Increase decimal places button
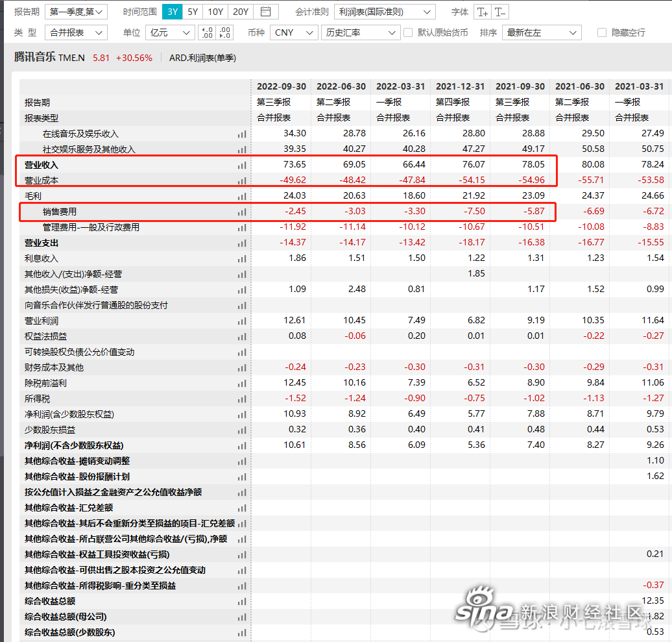 pyautogui.click(x=207, y=32)
